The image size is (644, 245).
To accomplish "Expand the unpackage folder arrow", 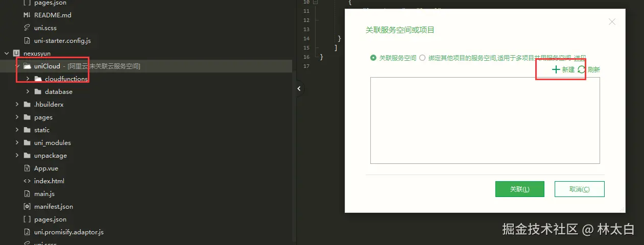I will pyautogui.click(x=17, y=155).
